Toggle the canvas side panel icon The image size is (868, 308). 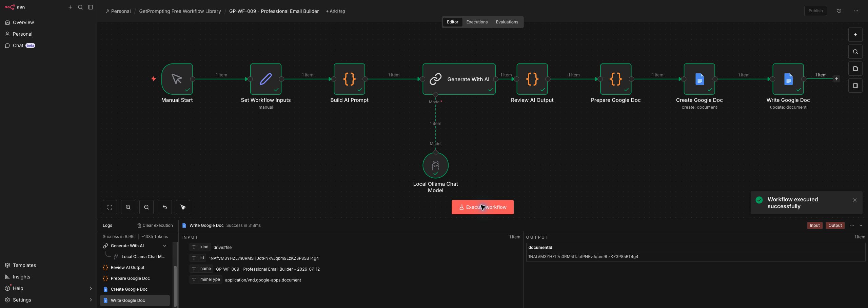[855, 86]
